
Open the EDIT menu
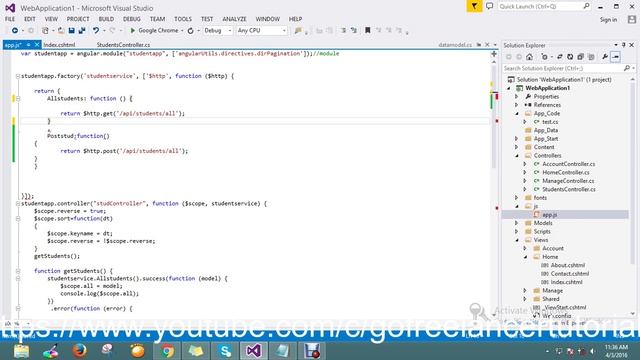(29, 19)
